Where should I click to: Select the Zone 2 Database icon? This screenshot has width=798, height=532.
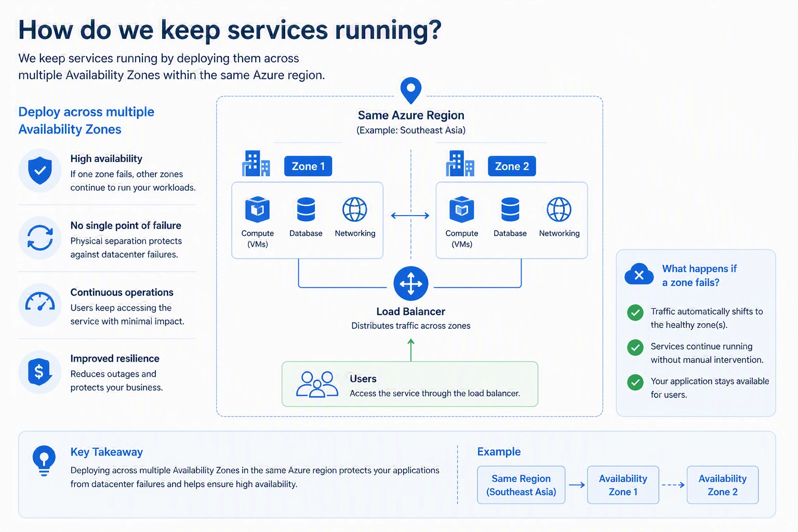tap(510, 209)
